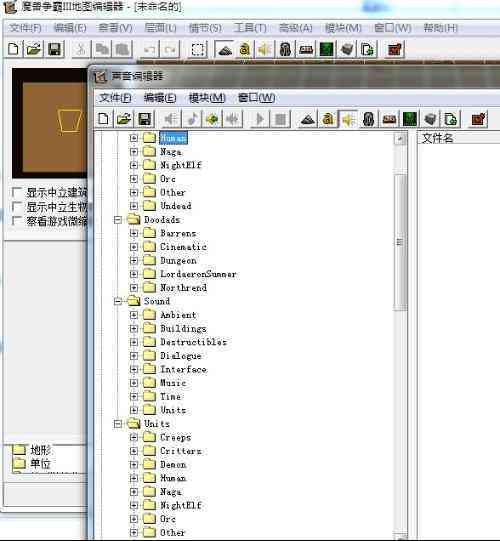
Task: Select the Buildings folder label
Action: [184, 328]
